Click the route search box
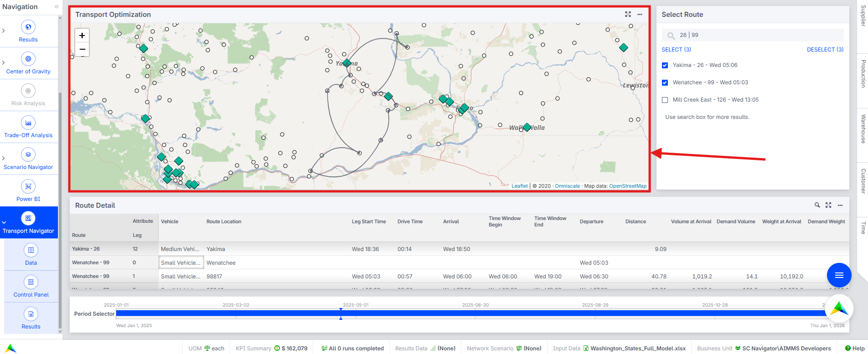Image resolution: width=868 pixels, height=354 pixels. point(753,35)
